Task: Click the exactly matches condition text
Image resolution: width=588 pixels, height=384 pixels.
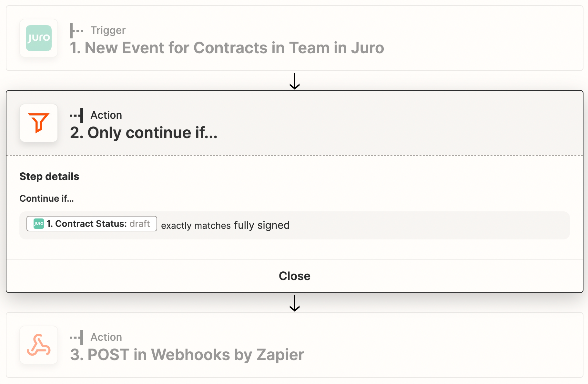Action: click(196, 225)
